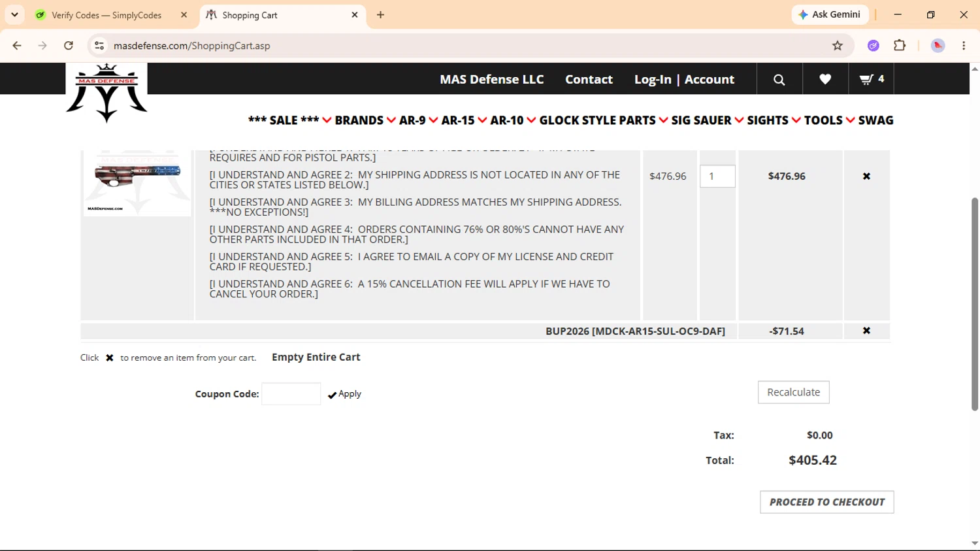The height and width of the screenshot is (551, 980).
Task: Open a new browser tab
Action: [x=380, y=15]
